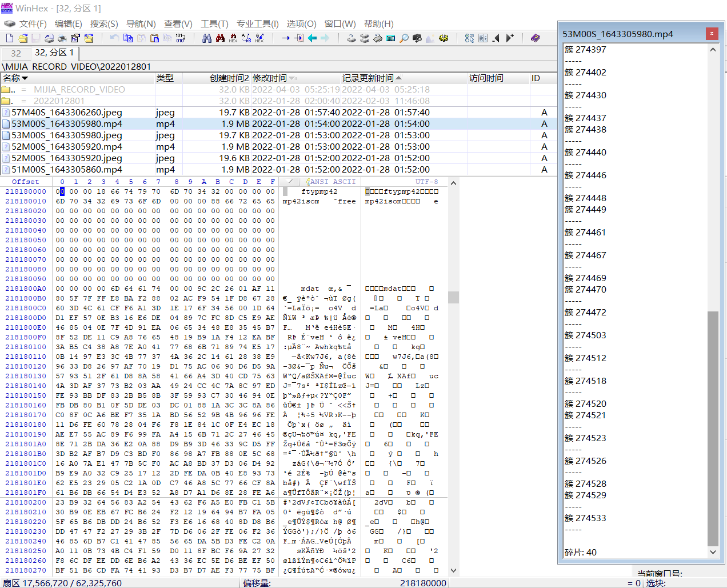
Task: Select file 52M00S_1643305920.mp4
Action: click(278, 147)
